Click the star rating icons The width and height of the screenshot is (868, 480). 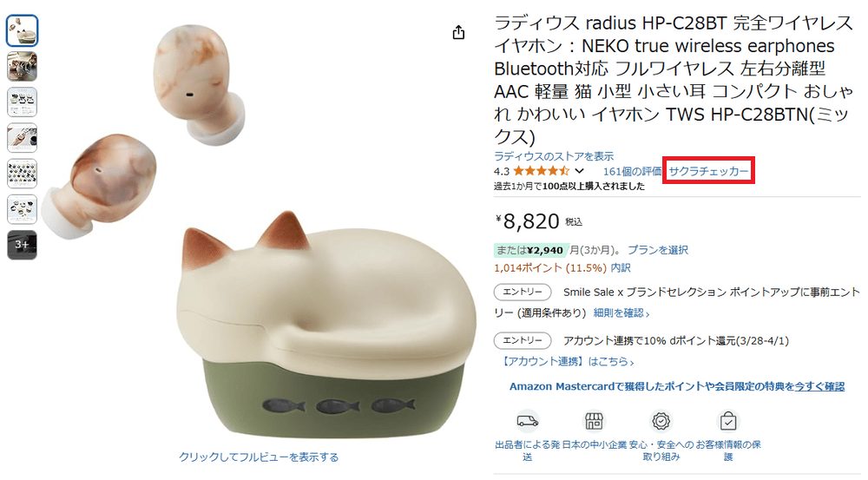click(541, 171)
